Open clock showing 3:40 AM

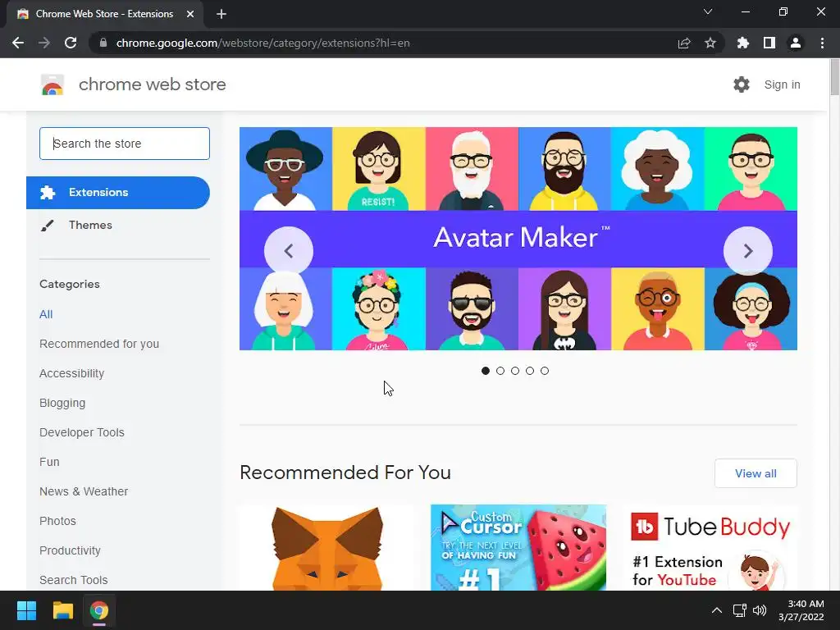tap(801, 610)
